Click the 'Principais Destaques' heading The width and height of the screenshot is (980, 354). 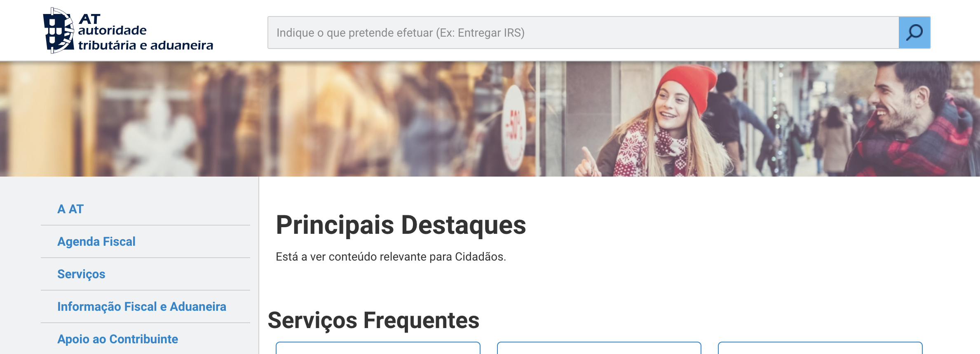pos(401,225)
